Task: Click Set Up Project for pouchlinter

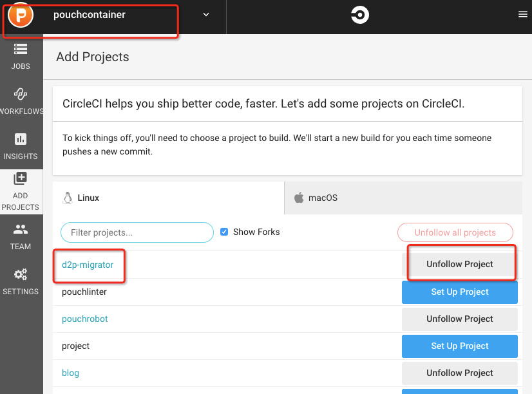Action: pos(459,292)
